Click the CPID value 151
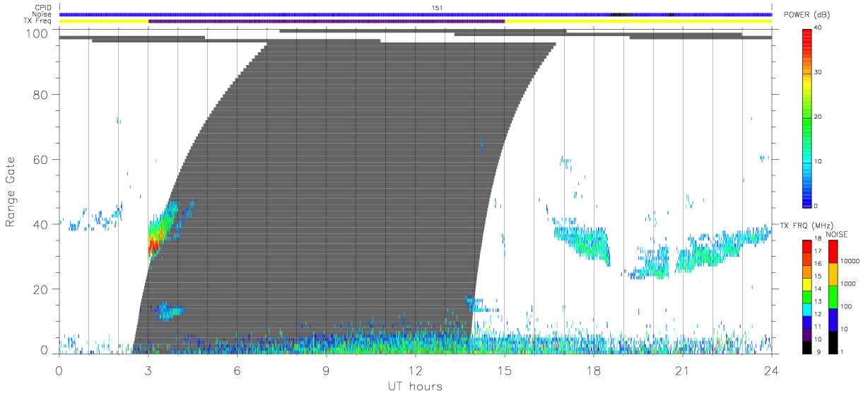 pos(438,8)
